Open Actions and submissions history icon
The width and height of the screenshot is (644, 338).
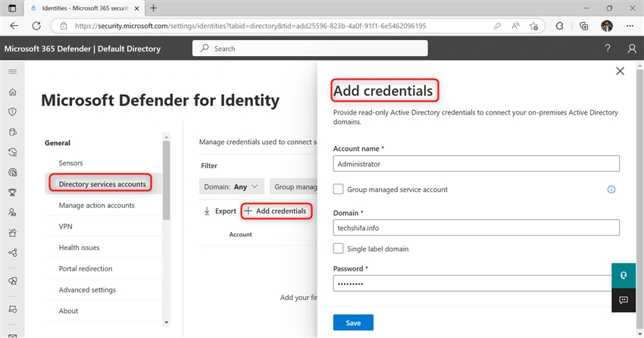pyautogui.click(x=13, y=152)
